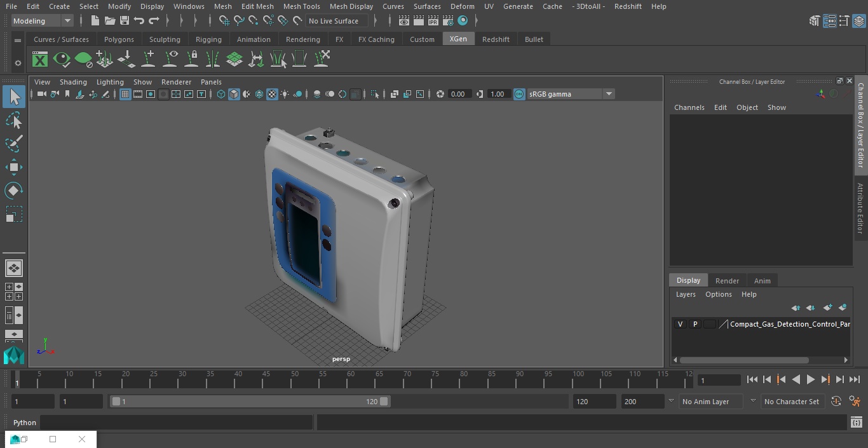Toggle color management ON button
The width and height of the screenshot is (868, 448).
click(x=519, y=94)
